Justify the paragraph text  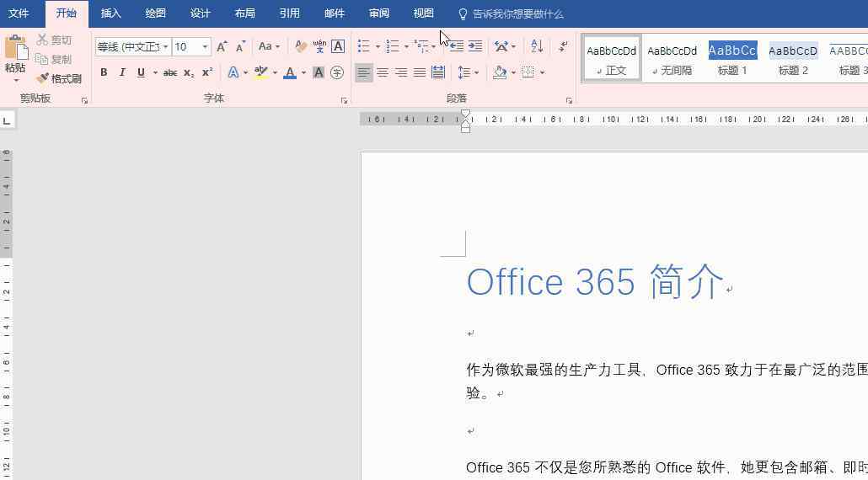[420, 72]
